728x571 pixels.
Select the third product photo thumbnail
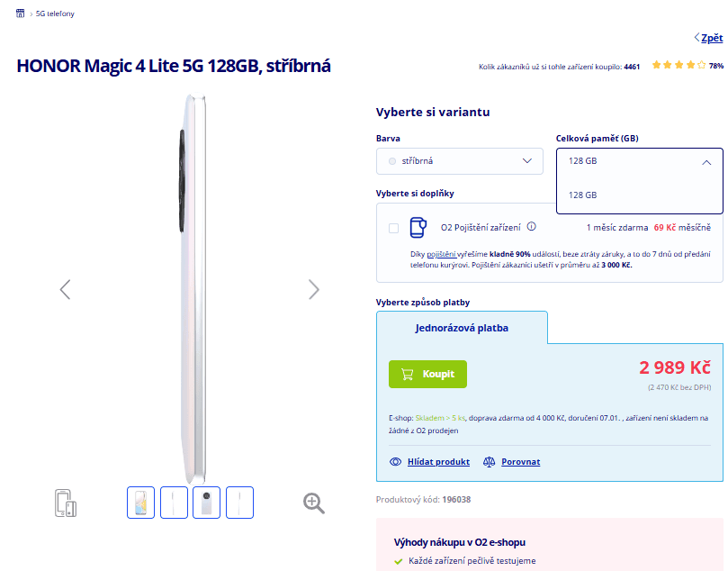pyautogui.click(x=206, y=503)
